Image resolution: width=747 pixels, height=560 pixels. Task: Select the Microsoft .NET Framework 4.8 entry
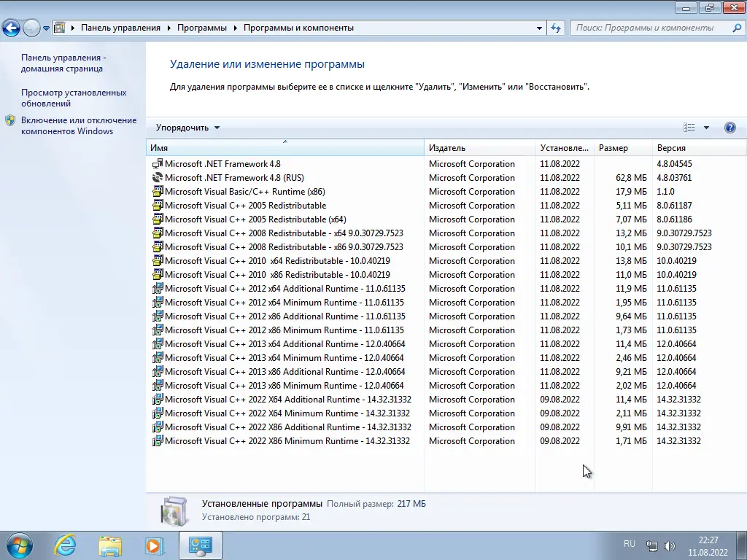point(224,163)
